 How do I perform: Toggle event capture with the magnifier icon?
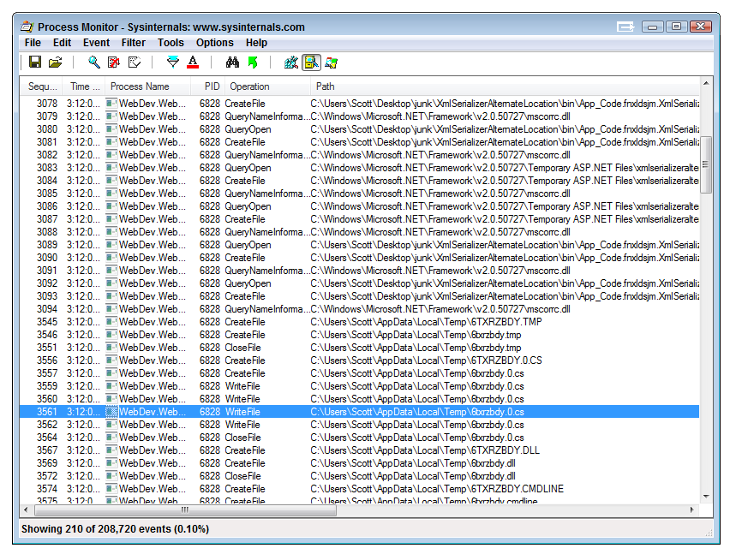click(94, 62)
